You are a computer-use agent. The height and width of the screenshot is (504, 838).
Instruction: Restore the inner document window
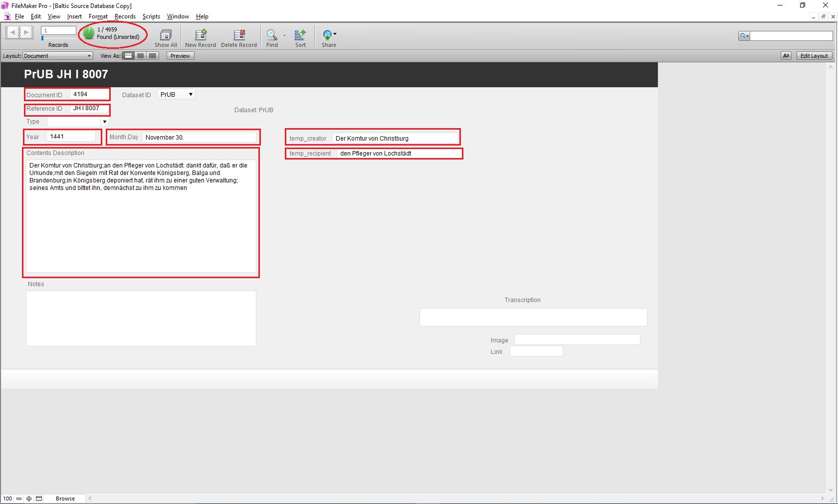point(824,16)
